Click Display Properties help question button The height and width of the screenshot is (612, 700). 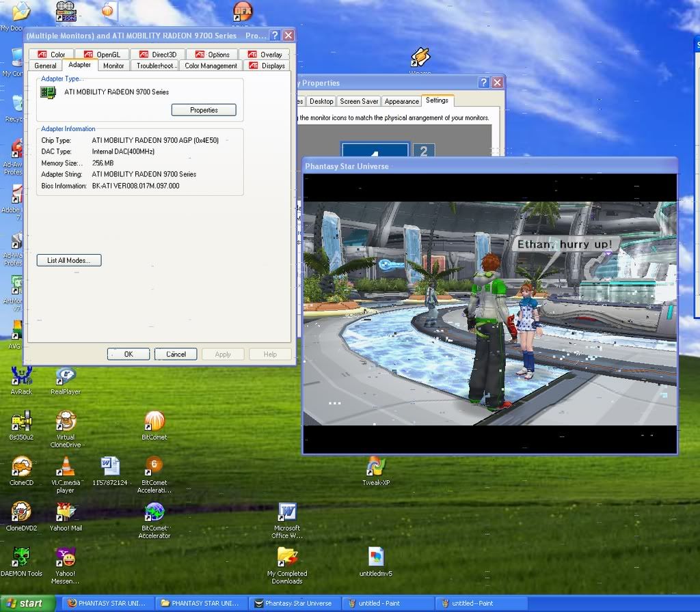point(483,83)
